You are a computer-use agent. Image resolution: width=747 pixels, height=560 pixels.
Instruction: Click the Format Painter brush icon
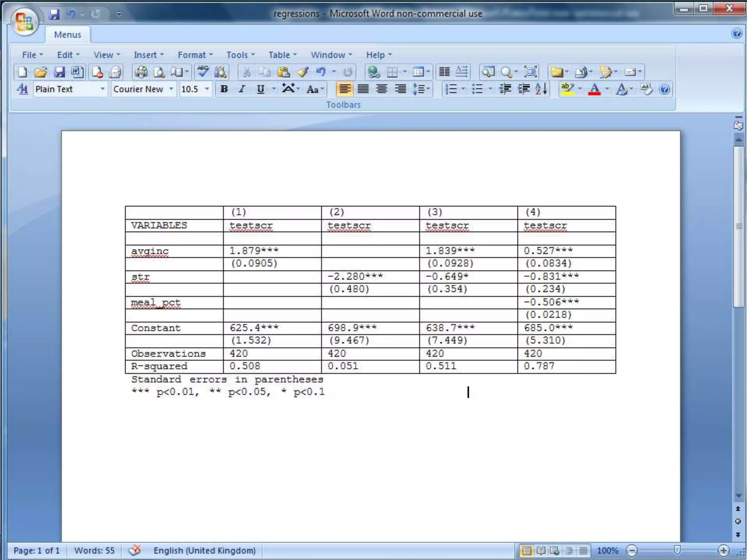[x=303, y=72]
